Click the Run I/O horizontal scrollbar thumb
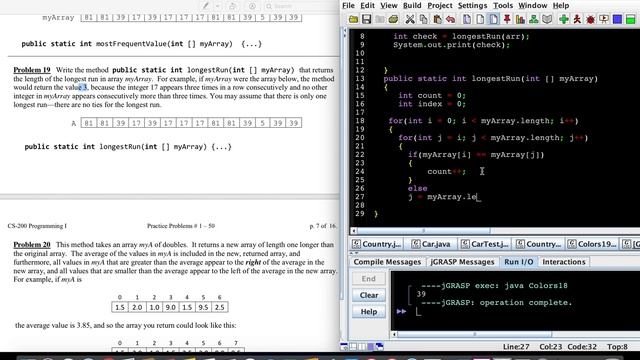Viewport: 640px width, 360px height. tap(475, 334)
